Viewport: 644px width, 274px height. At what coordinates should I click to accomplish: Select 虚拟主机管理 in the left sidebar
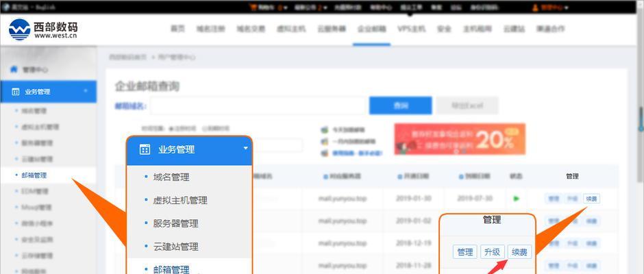click(40, 127)
